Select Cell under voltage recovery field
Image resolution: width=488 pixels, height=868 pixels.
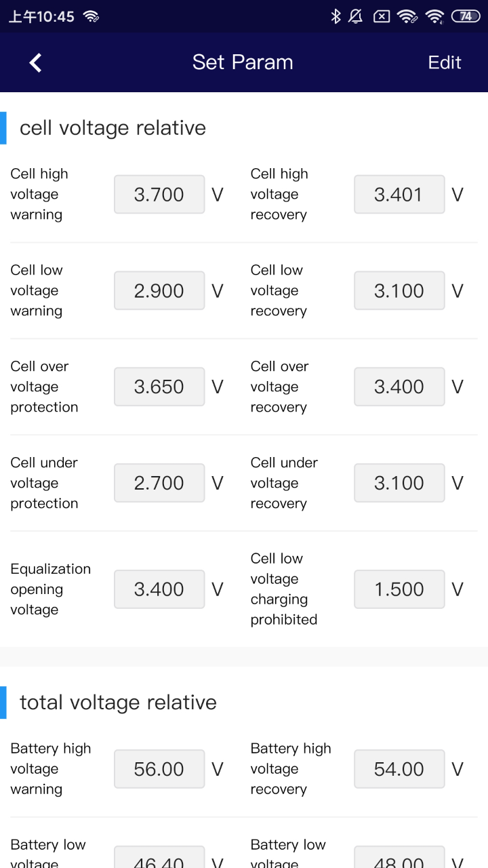coord(399,484)
